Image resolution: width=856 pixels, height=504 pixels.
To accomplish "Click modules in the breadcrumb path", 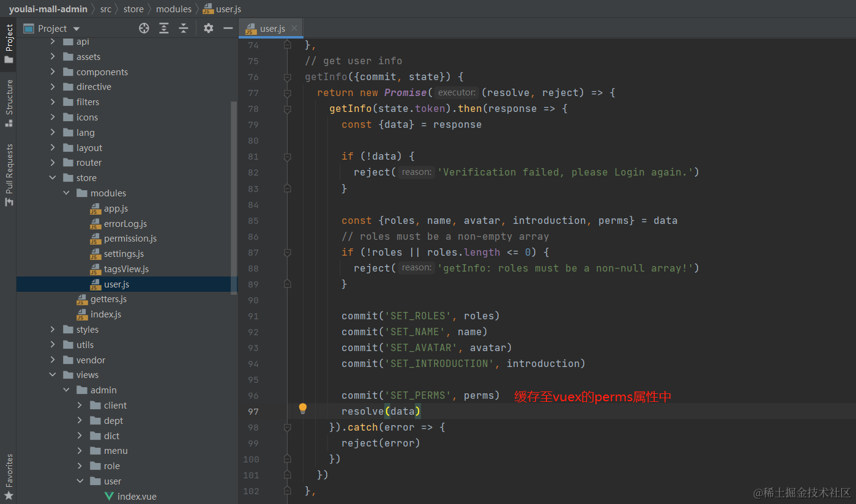I will (174, 9).
